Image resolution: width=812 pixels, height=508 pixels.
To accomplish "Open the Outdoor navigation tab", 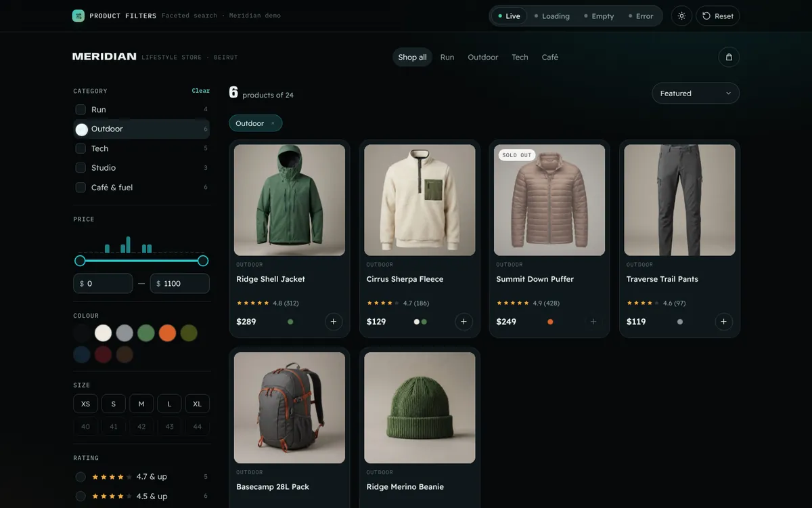I will coord(483,58).
